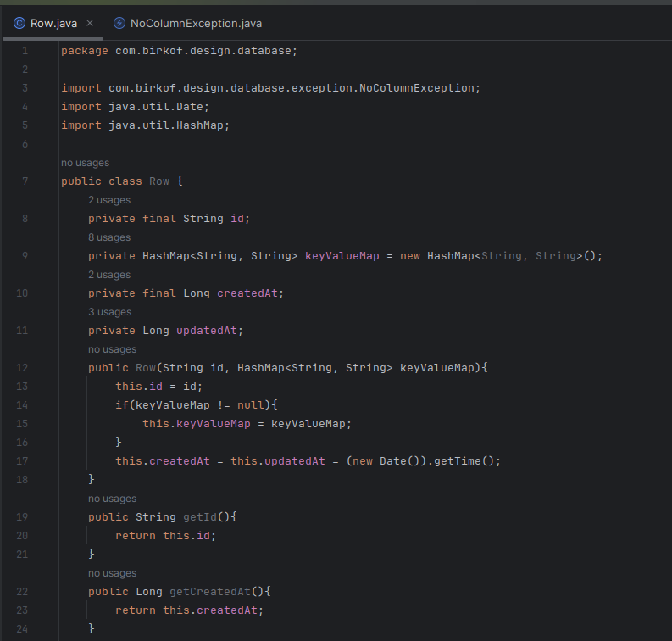Screen dimensions: 672x641
Task: Open '8 usages' hint above keyValueMap field
Action: (x=109, y=237)
